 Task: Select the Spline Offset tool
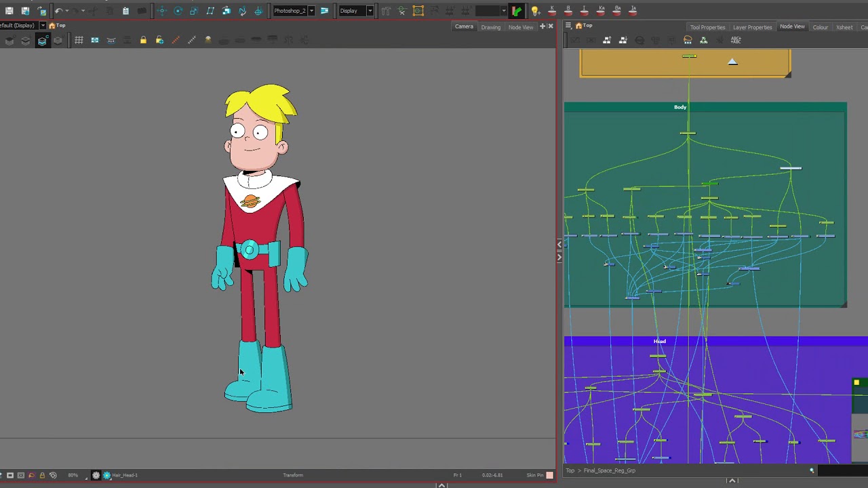point(242,11)
